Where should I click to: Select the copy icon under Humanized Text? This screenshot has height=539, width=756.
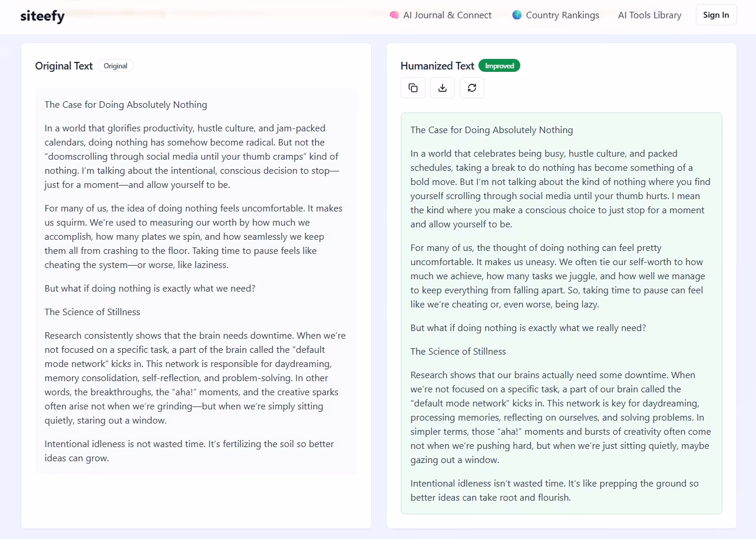(x=412, y=87)
